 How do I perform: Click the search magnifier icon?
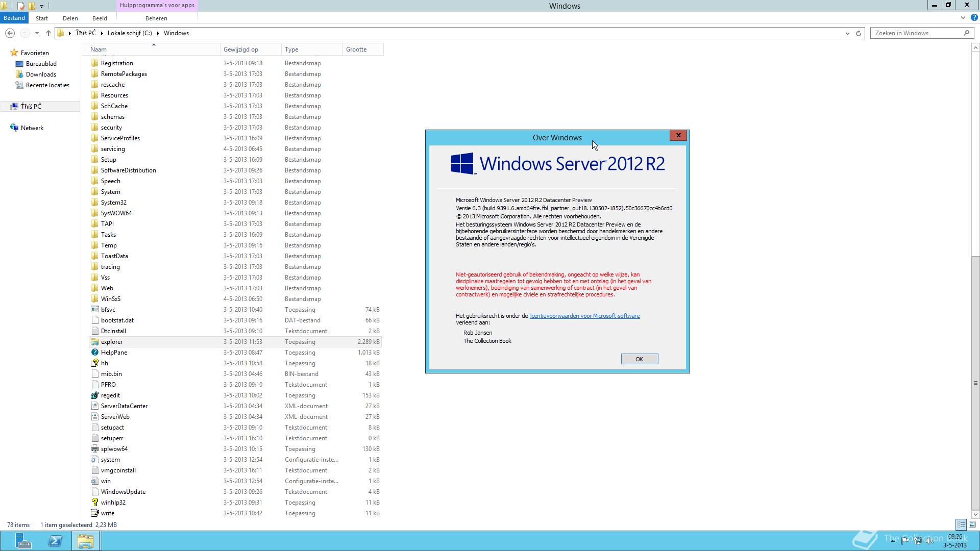pos(966,33)
